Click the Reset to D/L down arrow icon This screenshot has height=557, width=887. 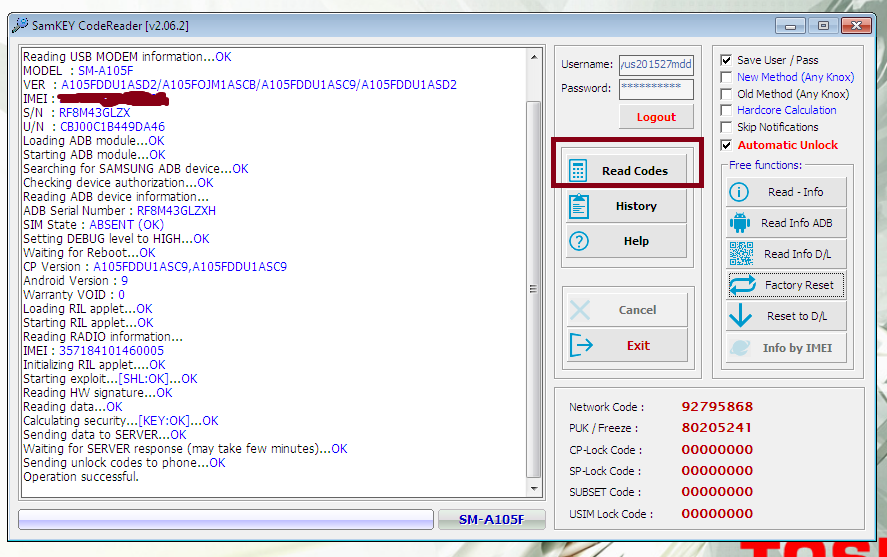(740, 316)
